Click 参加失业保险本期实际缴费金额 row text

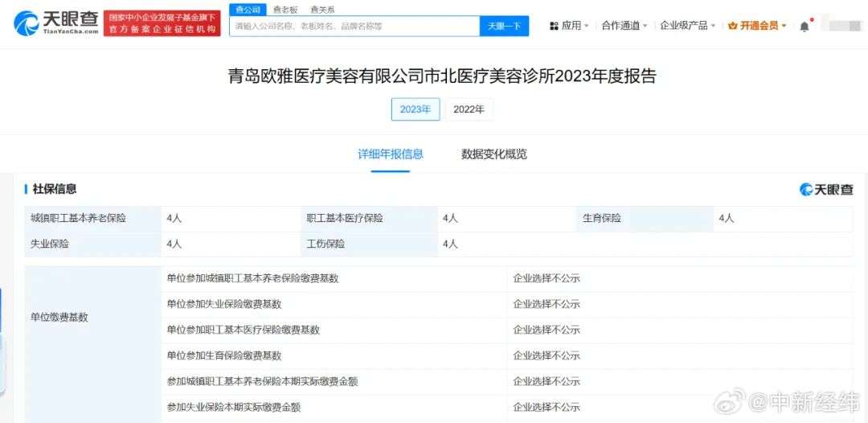[x=234, y=408]
